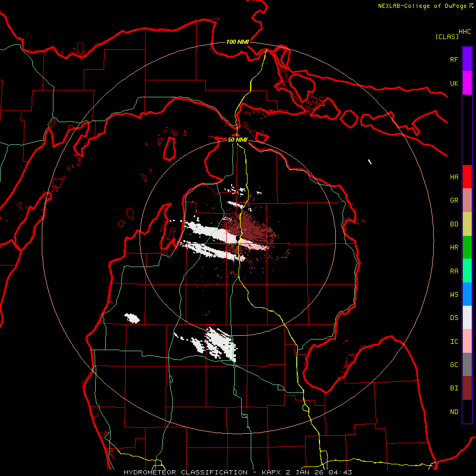Click the HR legend label
This screenshot has width=476, height=476.
point(454,248)
